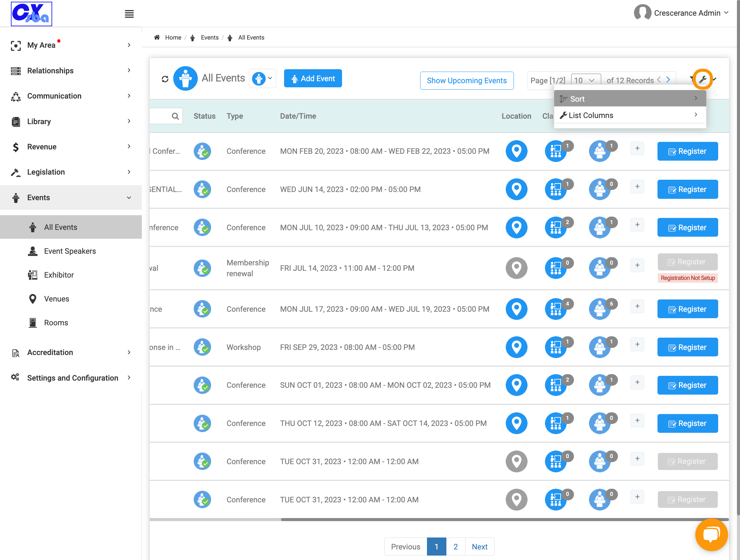Select Venues in sidebar
The image size is (740, 560).
[56, 299]
